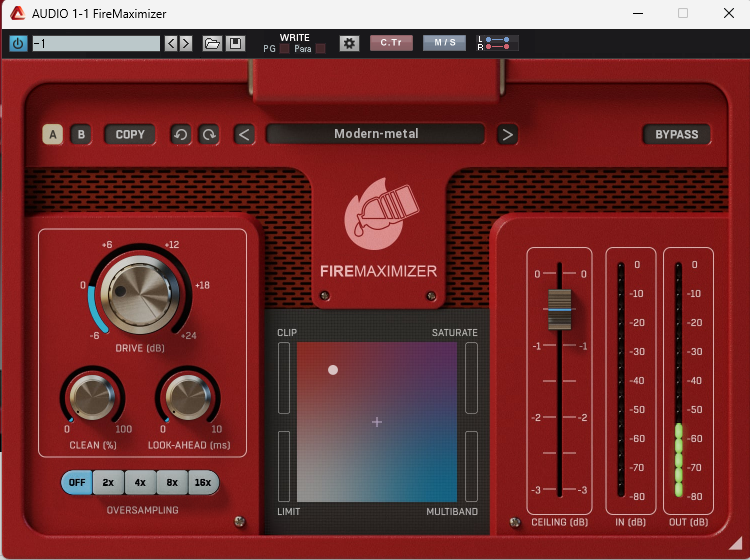Open plugin settings gear icon

349,44
